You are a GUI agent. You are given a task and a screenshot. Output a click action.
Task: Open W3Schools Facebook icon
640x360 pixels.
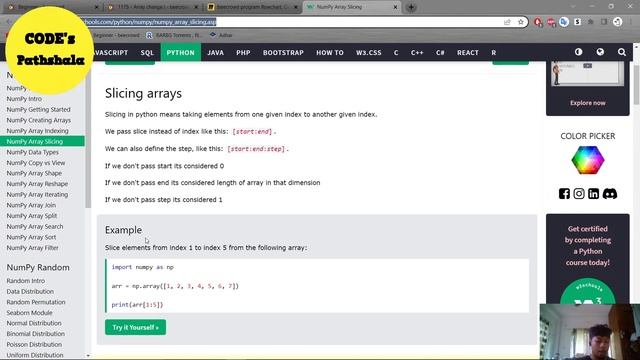(x=564, y=193)
